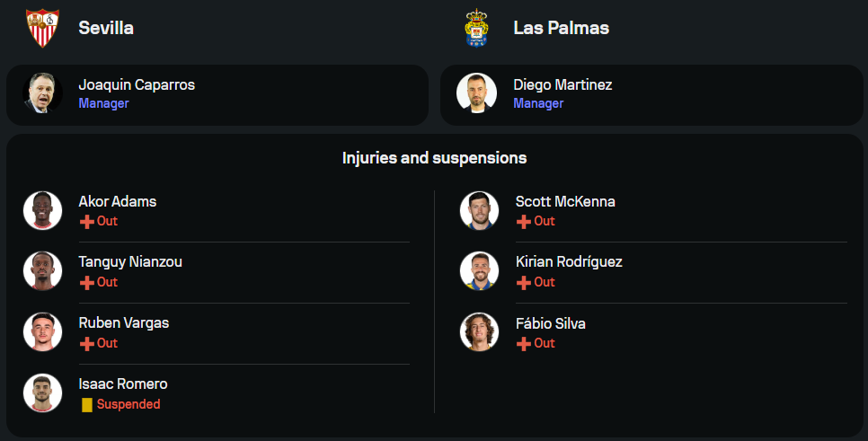Screen dimensions: 868x441
Task: Click red injury cross under Akor Adams
Action: pyautogui.click(x=87, y=222)
